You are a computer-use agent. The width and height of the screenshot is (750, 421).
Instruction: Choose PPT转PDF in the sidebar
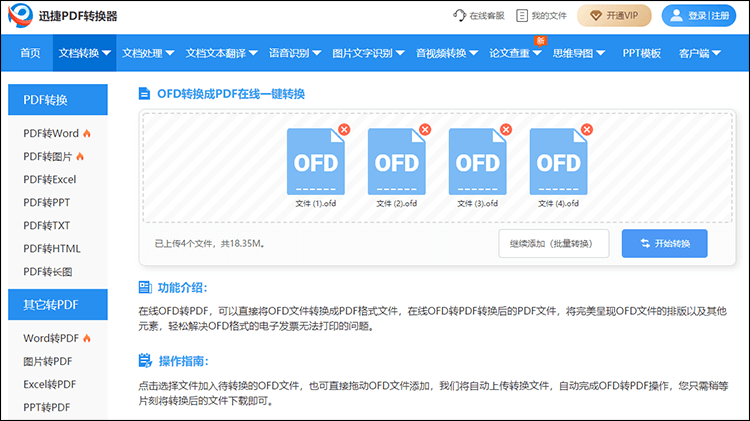(x=46, y=407)
